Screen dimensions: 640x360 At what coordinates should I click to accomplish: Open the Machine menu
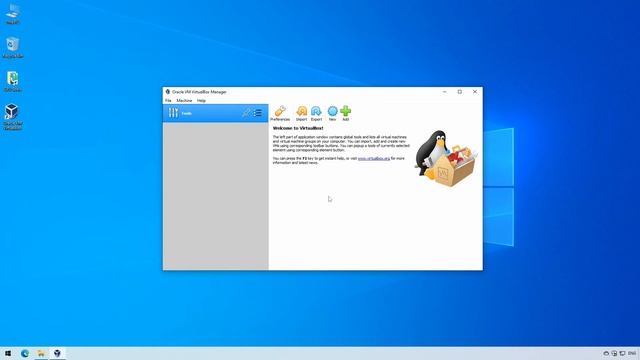click(x=184, y=100)
